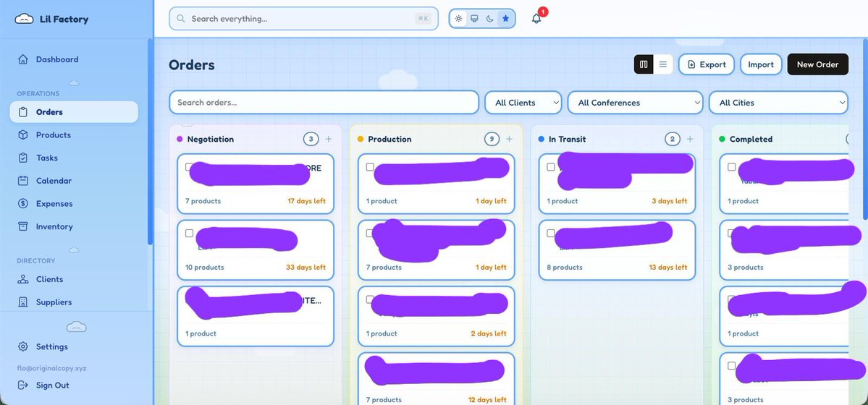Click the Lil Factory cloud logo
The height and width of the screenshot is (405, 868).
24,19
